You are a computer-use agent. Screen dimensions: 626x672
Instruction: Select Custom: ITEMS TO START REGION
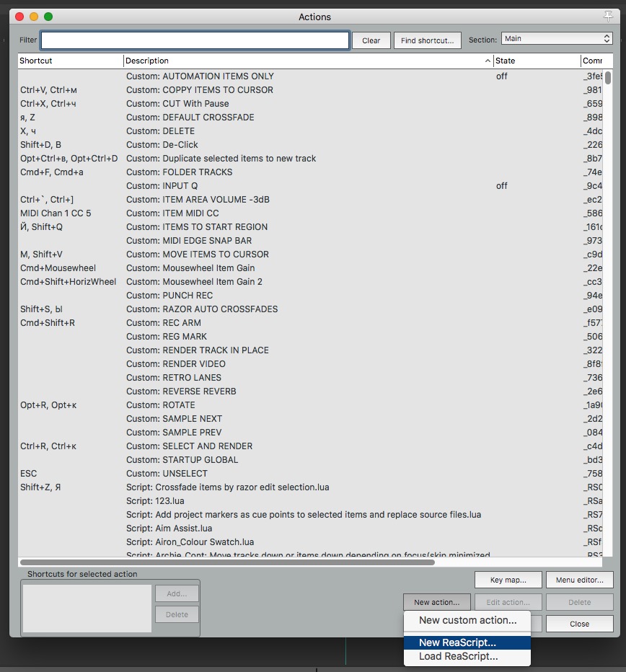click(310, 227)
